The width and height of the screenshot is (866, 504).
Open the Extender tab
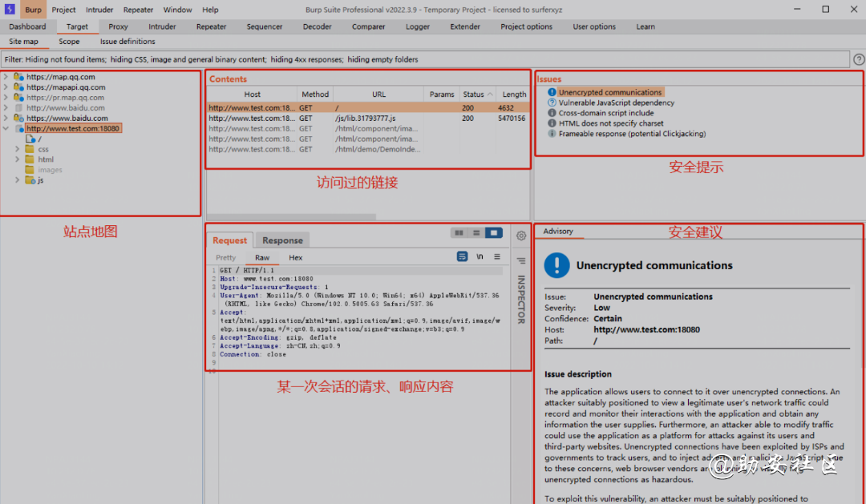[x=465, y=26]
